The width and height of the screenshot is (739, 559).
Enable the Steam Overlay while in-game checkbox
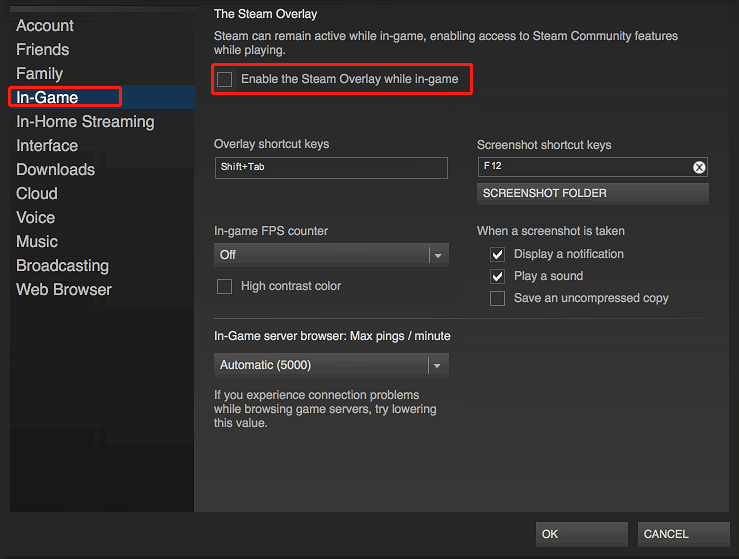(x=224, y=79)
